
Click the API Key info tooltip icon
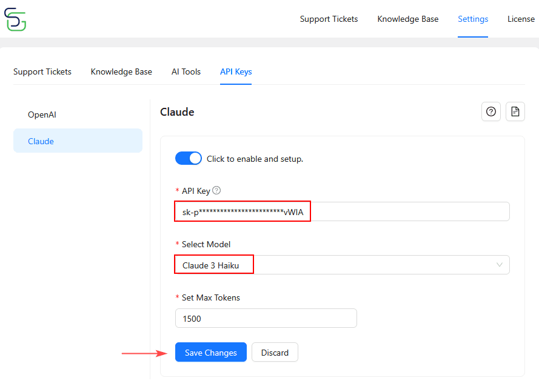click(x=216, y=190)
